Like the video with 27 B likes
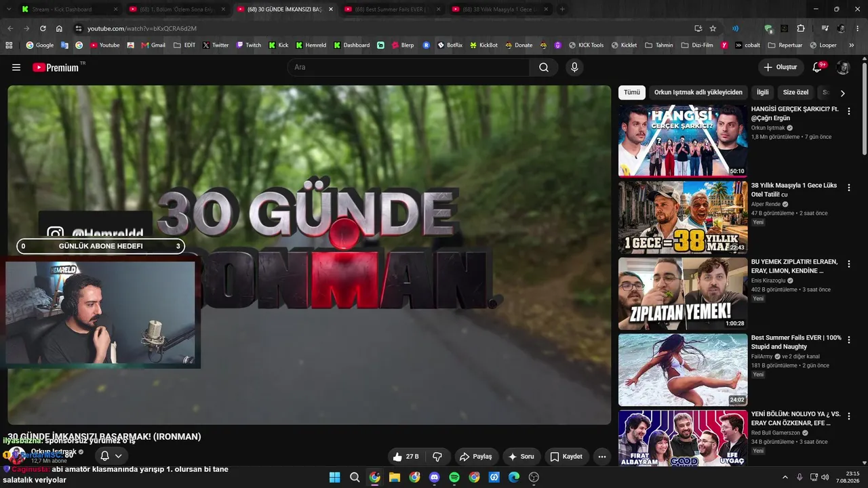Image resolution: width=868 pixels, height=488 pixels. (x=407, y=457)
